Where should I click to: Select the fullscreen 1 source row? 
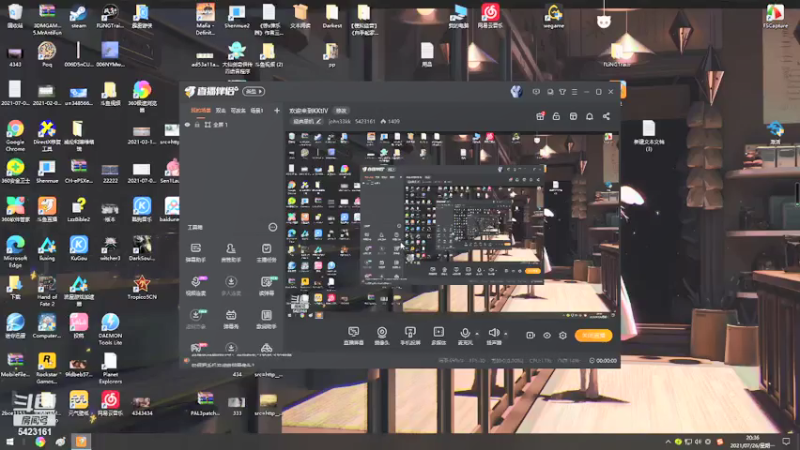coord(231,124)
